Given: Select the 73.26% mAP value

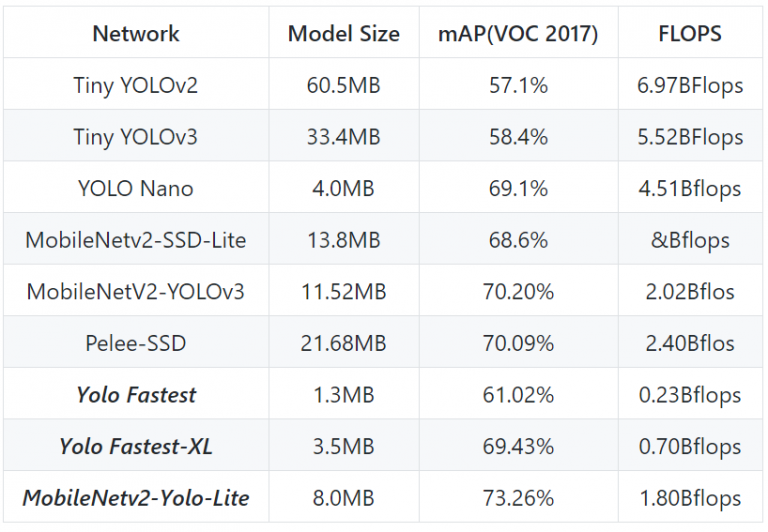Looking at the screenshot, I should coord(518,498).
